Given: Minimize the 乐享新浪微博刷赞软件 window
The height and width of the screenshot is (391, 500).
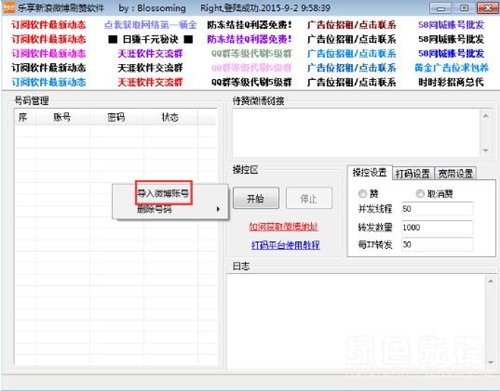Looking at the screenshot, I should [440, 8].
